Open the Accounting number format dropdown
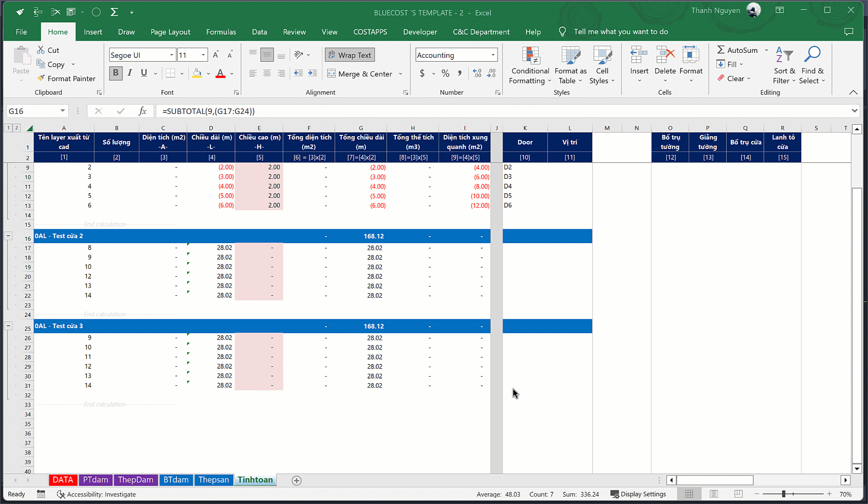 tap(493, 55)
